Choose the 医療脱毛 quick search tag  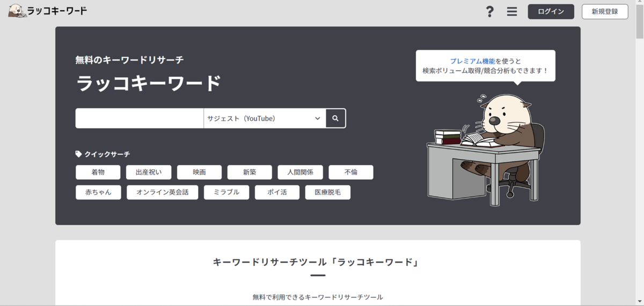tap(328, 192)
